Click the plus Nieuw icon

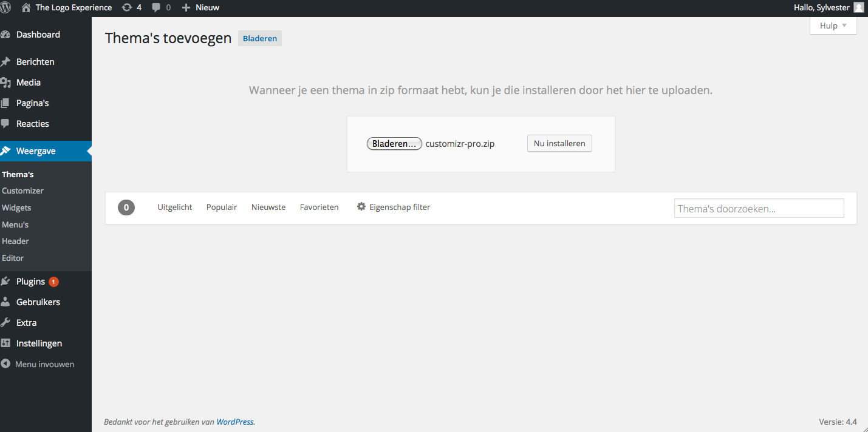pyautogui.click(x=186, y=8)
